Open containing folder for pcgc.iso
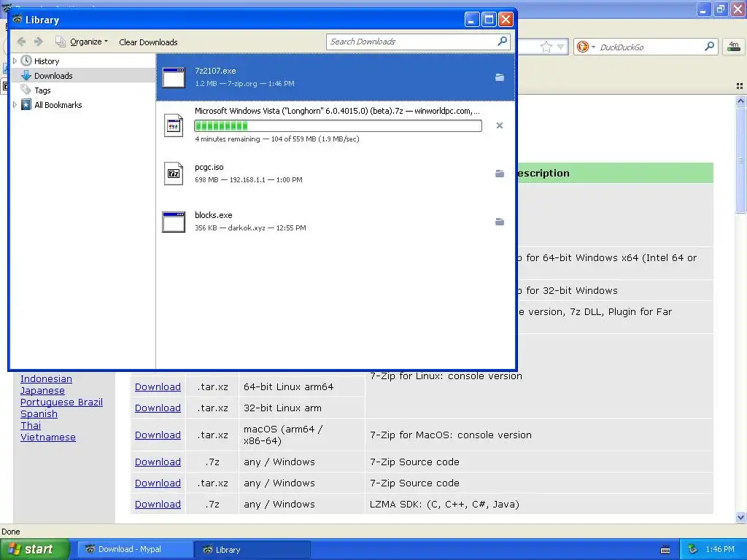The height and width of the screenshot is (560, 747). pos(499,174)
